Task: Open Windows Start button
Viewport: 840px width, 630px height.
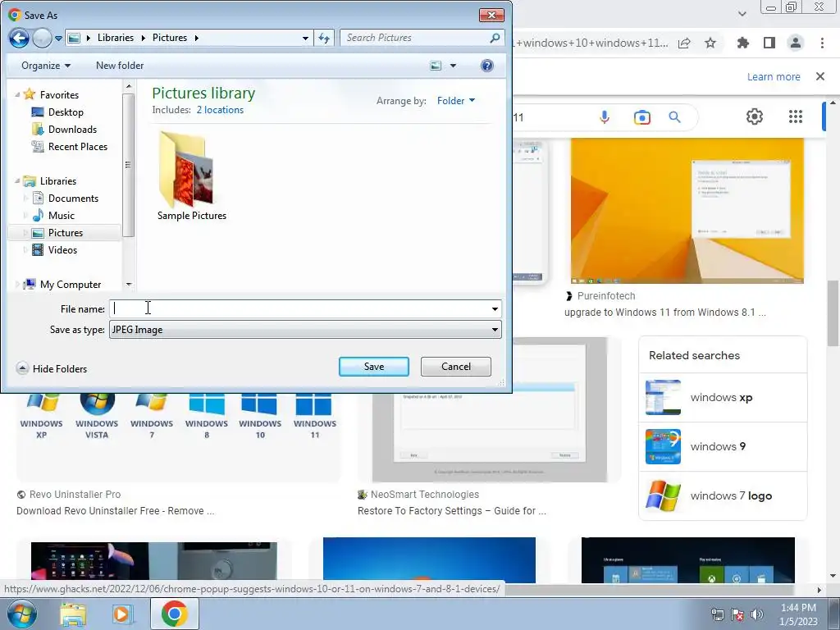Action: [x=22, y=614]
